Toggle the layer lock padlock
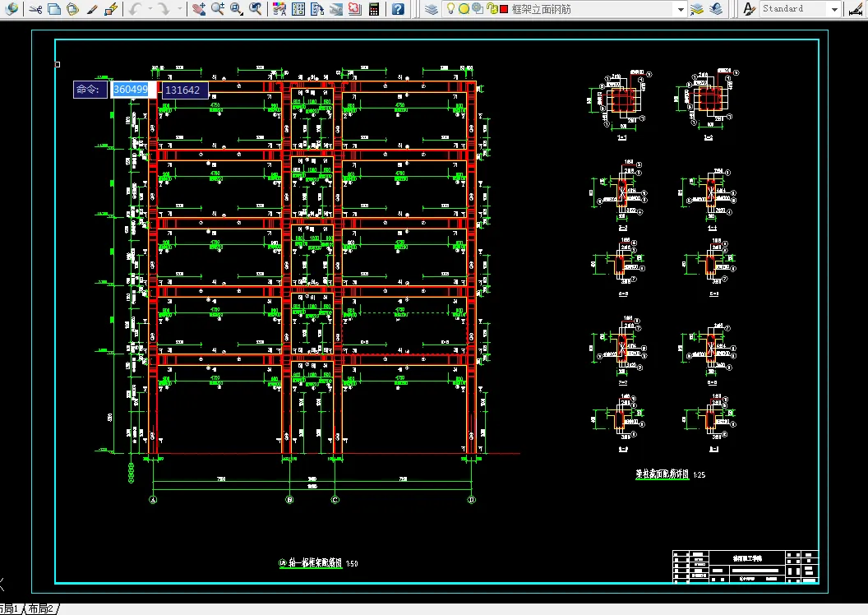 492,9
